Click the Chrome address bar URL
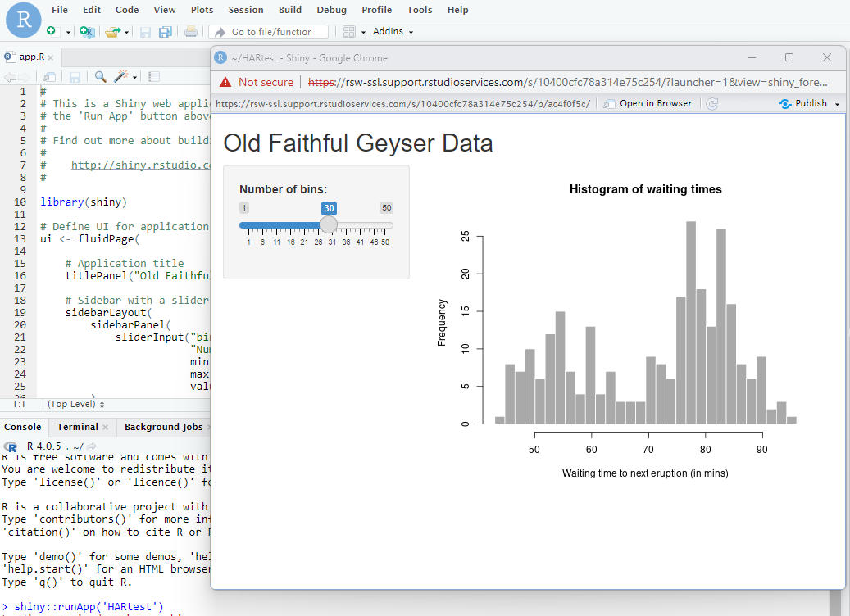This screenshot has height=616, width=850. 567,82
